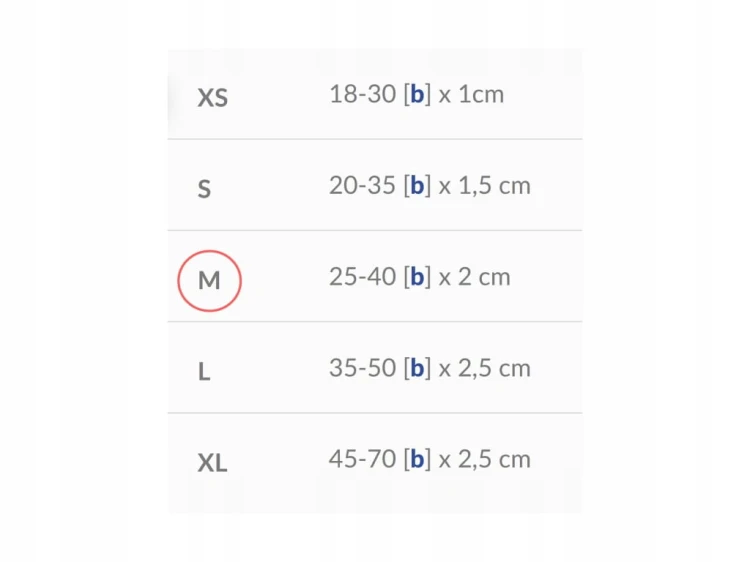Click the blue b link in S row

click(x=417, y=185)
